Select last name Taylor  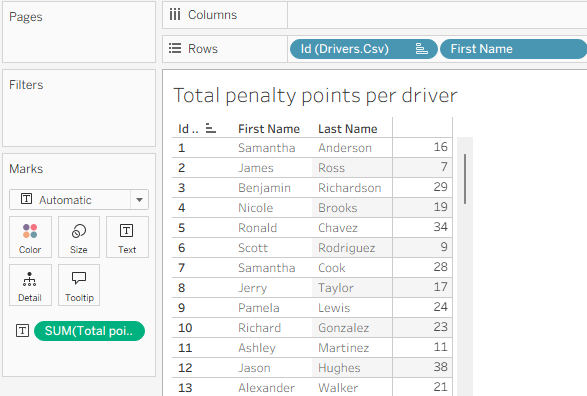(x=336, y=288)
